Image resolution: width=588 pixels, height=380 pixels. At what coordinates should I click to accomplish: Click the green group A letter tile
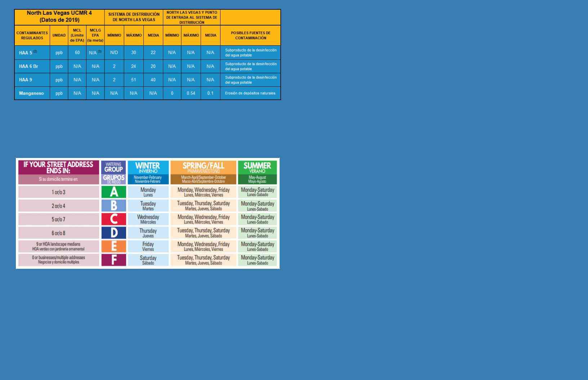(114, 192)
